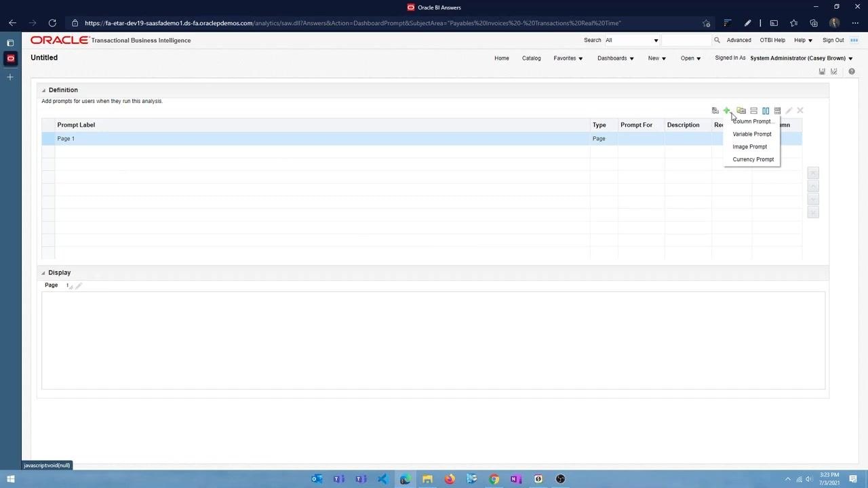
Task: Collapse the Definition section
Action: point(43,90)
